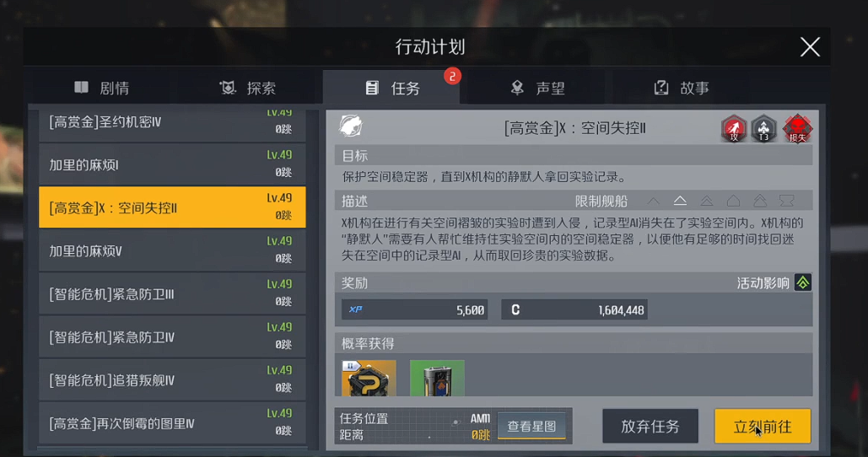Click the green activity influence icon
Screen dimensions: 868x457
803,282
